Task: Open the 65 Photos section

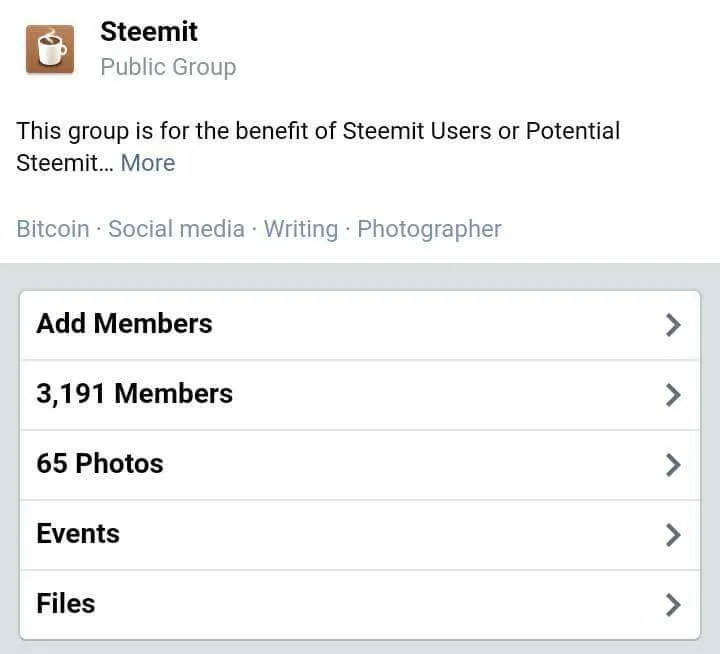Action: coord(360,465)
